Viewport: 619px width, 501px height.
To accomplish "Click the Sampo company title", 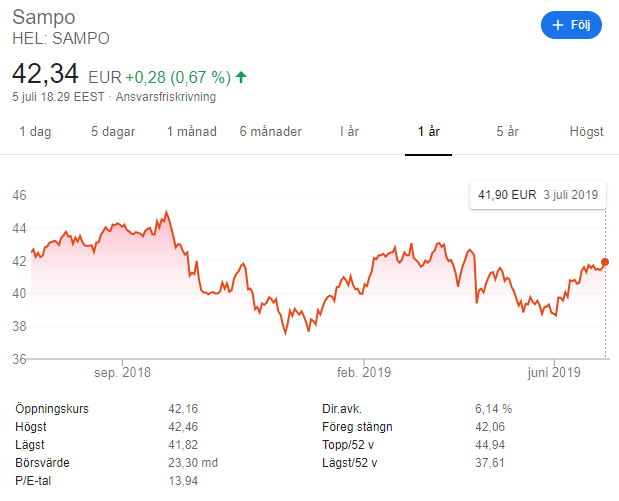I will (x=44, y=17).
